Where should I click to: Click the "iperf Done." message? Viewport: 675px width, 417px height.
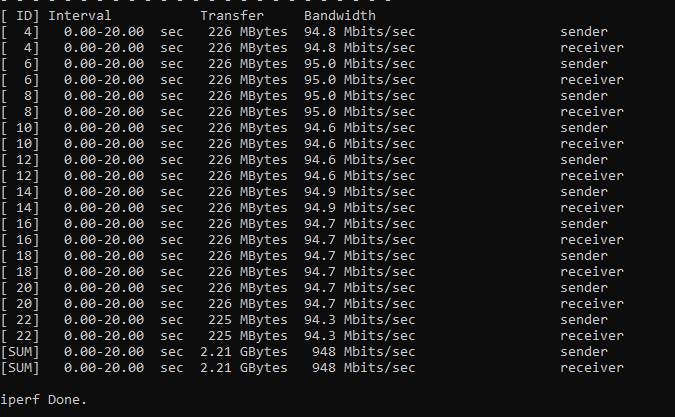[44, 400]
